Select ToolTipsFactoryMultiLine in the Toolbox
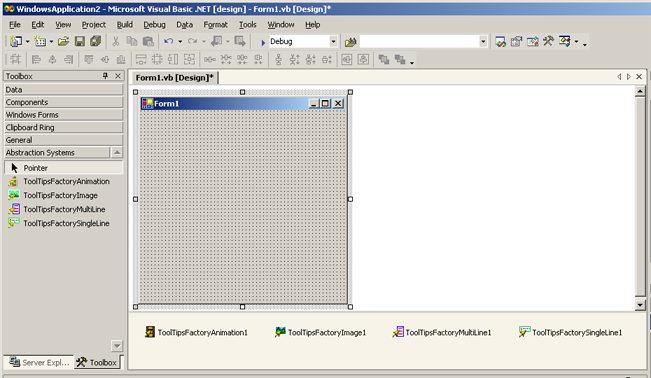The width and height of the screenshot is (651, 378). click(x=64, y=209)
